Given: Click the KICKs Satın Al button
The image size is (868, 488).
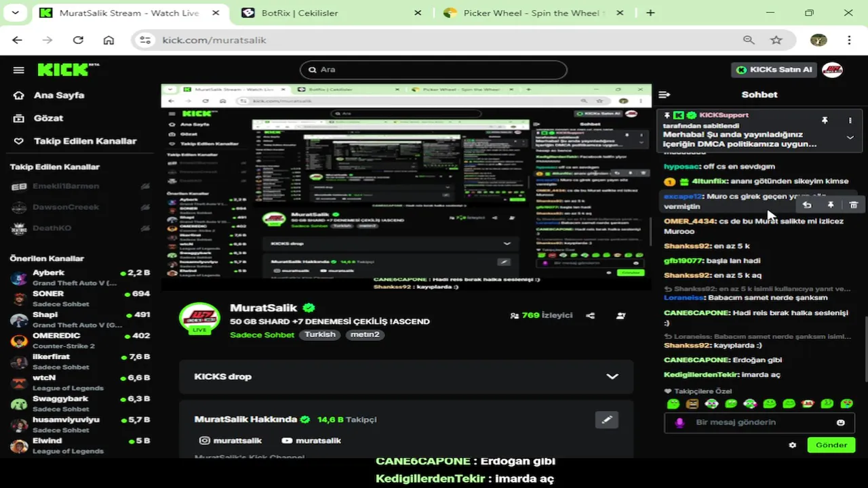Looking at the screenshot, I should (x=775, y=70).
